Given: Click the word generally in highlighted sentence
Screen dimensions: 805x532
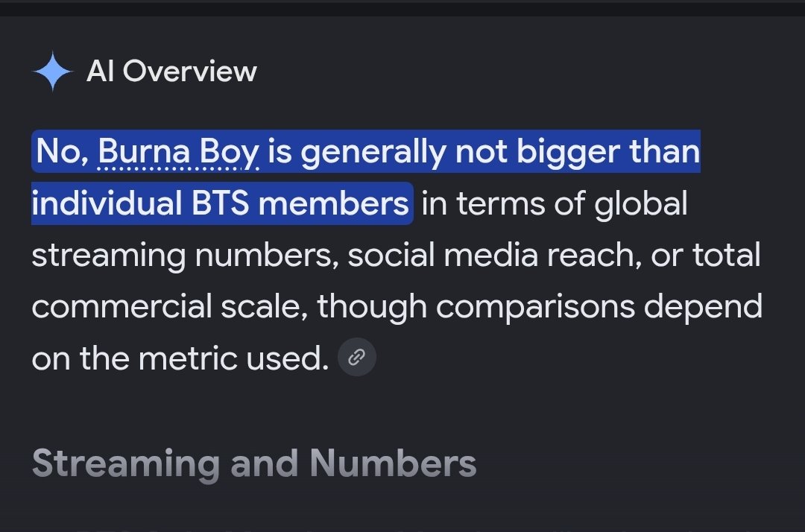Looking at the screenshot, I should (x=373, y=152).
